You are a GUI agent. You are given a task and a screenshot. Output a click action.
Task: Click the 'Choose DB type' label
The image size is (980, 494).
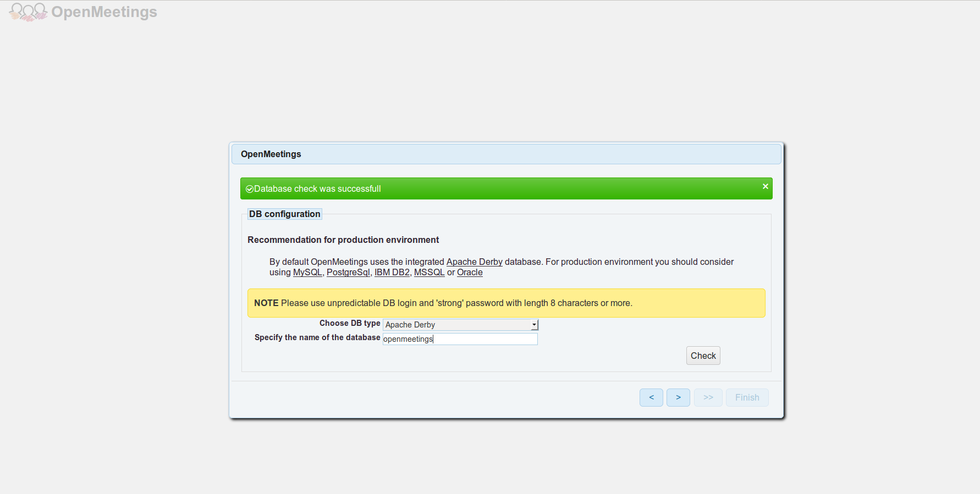[350, 323]
